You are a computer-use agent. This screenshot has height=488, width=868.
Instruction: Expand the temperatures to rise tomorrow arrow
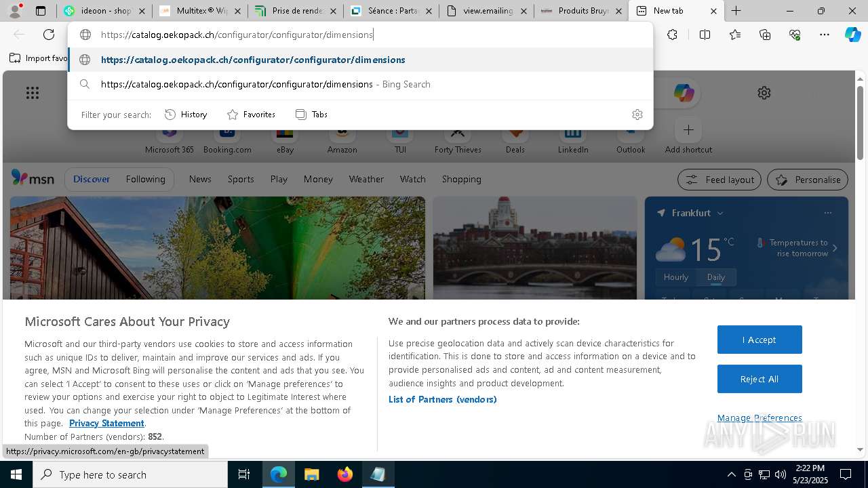835,248
